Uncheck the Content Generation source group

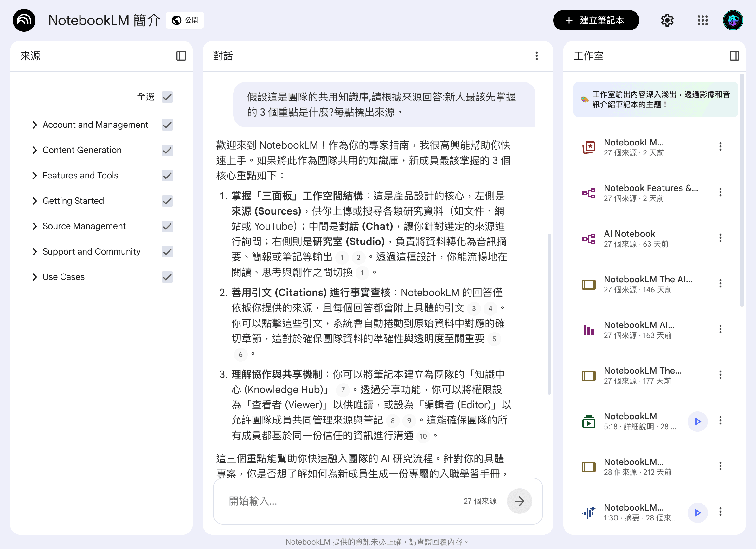(x=167, y=151)
